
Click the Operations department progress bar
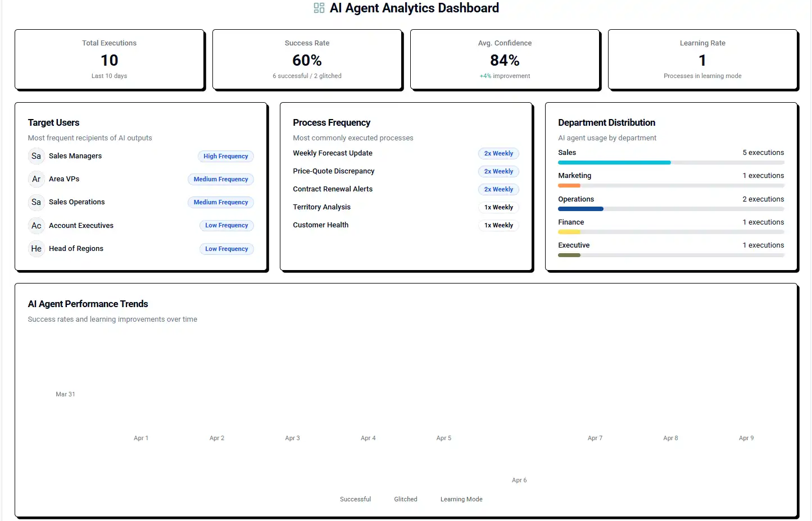click(x=670, y=209)
